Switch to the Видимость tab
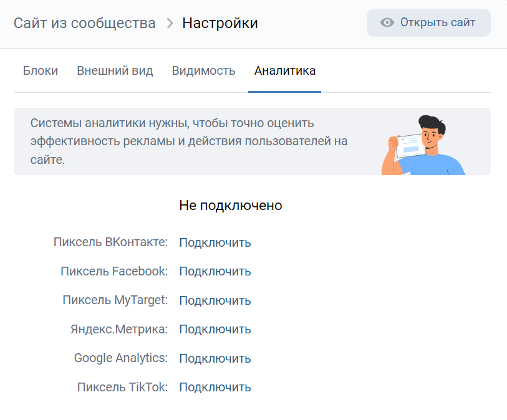Screen dimensions: 507x420 click(x=203, y=71)
